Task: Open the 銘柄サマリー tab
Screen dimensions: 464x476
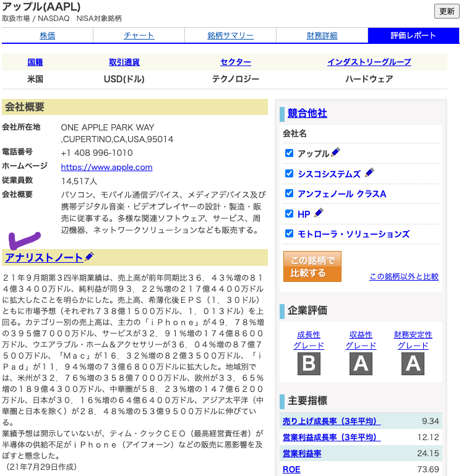Action: coord(230,35)
